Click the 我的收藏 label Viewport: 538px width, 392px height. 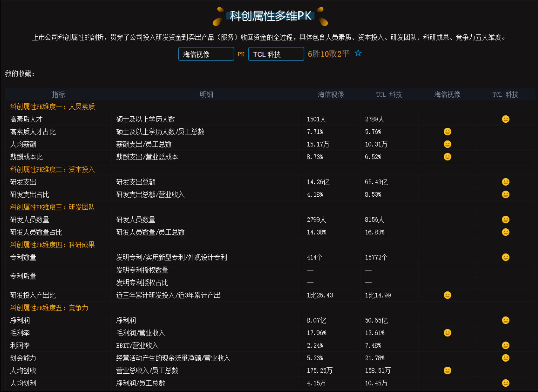(20, 74)
